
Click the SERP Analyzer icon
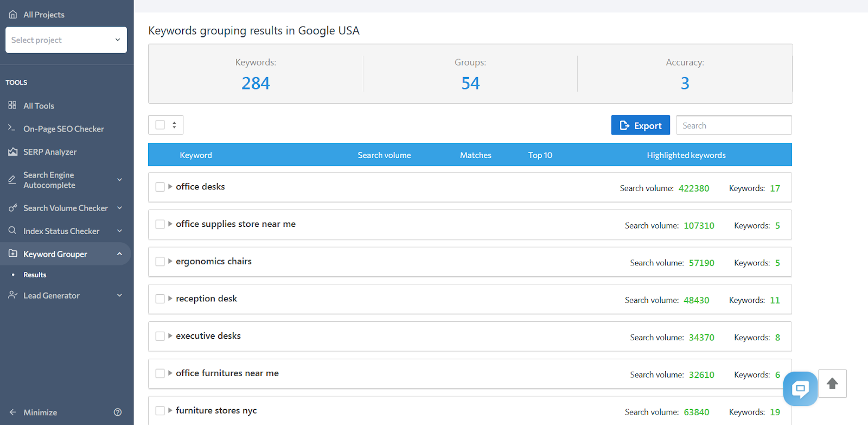pos(12,152)
